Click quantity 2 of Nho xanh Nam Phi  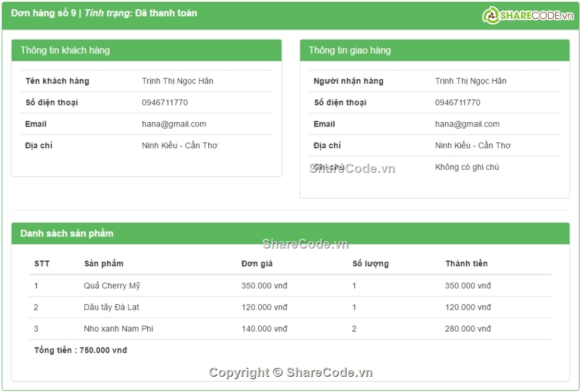354,328
